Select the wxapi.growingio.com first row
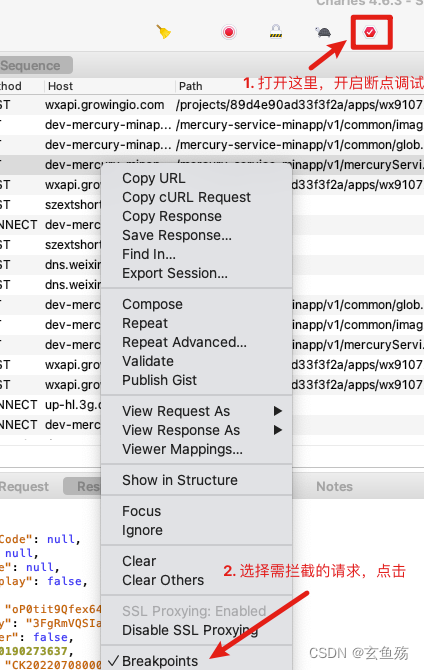The image size is (424, 670). pyautogui.click(x=212, y=105)
